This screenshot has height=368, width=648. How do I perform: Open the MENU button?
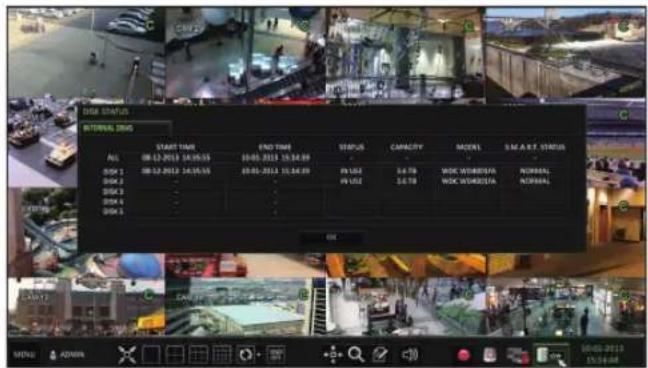pos(24,355)
